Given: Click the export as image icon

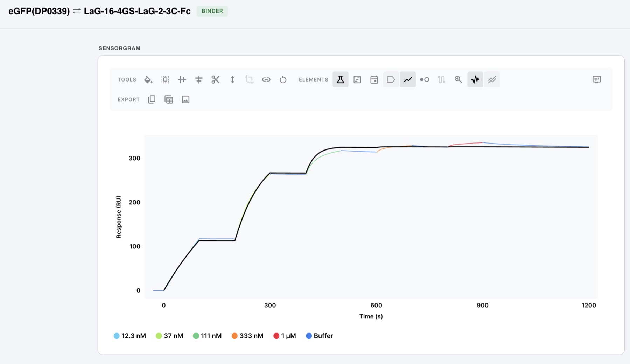Looking at the screenshot, I should (185, 99).
